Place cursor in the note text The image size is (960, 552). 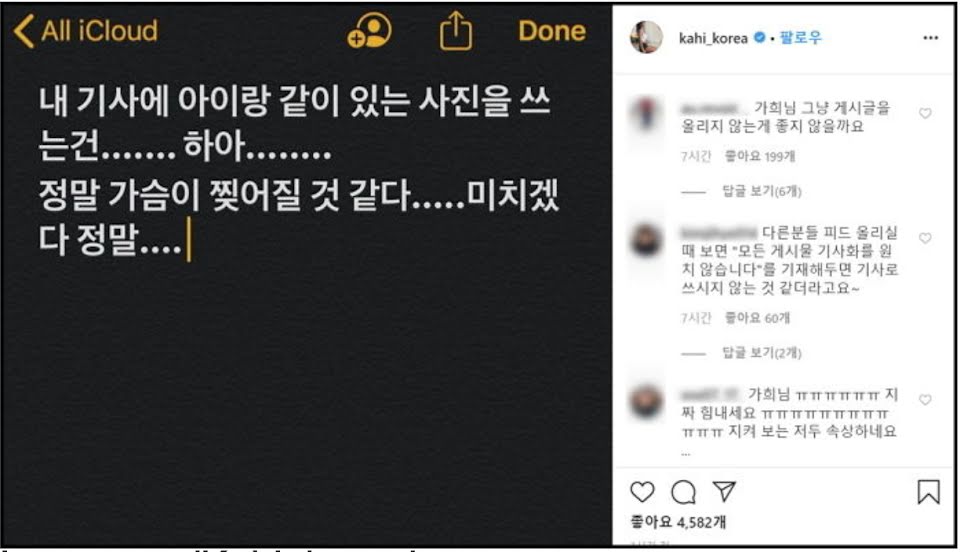click(299, 170)
